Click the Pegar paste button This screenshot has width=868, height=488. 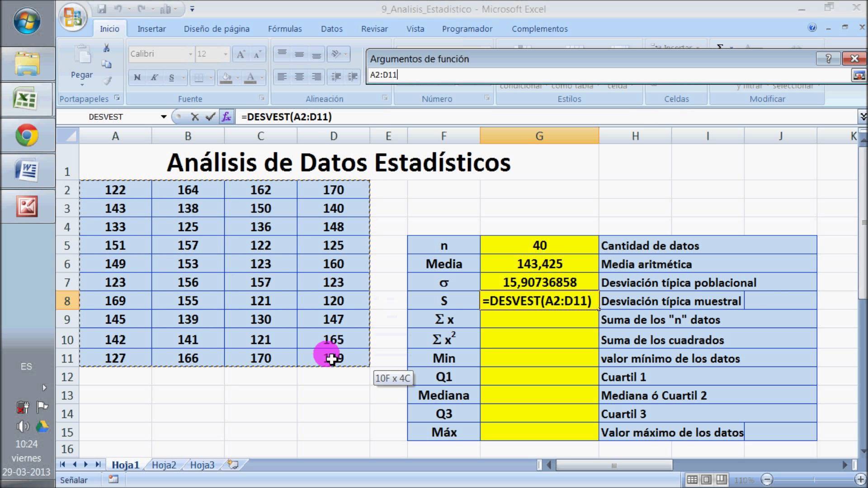[x=82, y=63]
